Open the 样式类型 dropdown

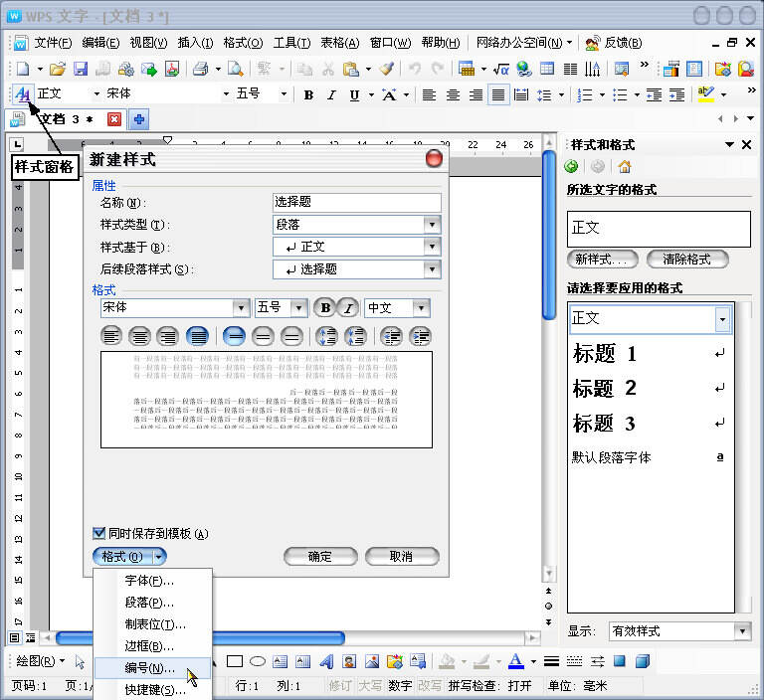click(x=432, y=225)
